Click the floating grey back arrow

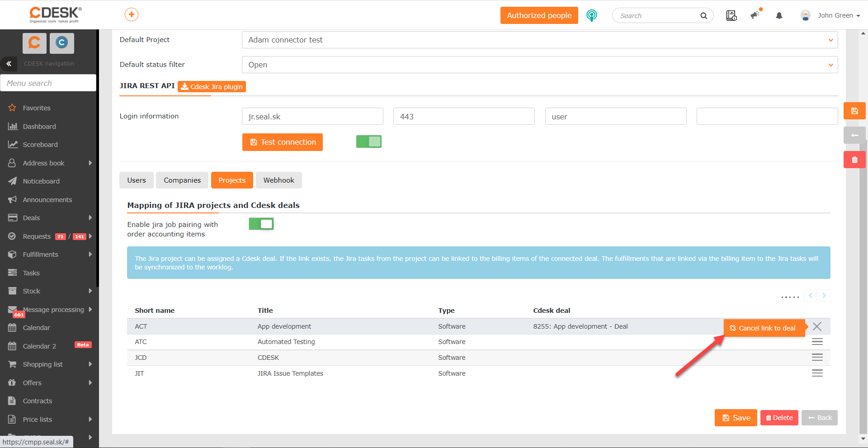pyautogui.click(x=854, y=135)
